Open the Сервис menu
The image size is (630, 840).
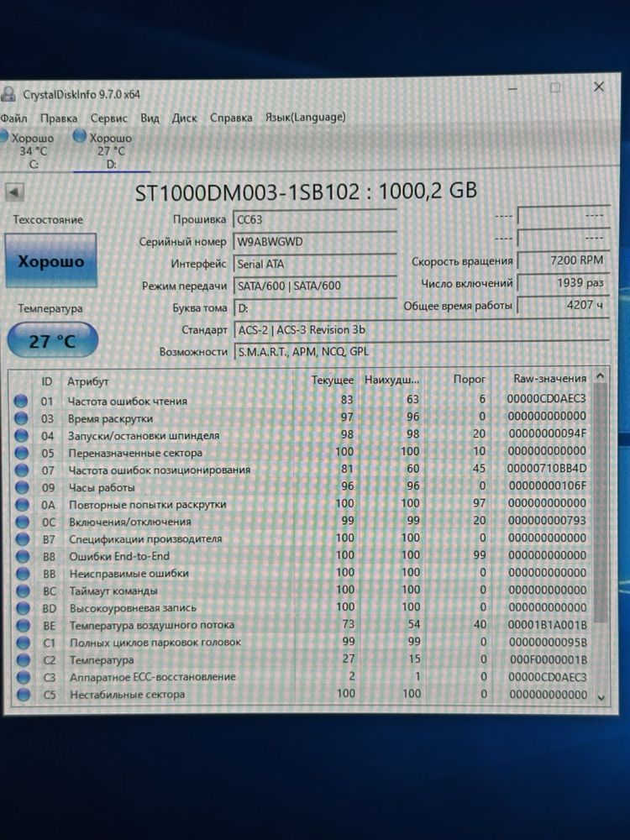(x=108, y=118)
